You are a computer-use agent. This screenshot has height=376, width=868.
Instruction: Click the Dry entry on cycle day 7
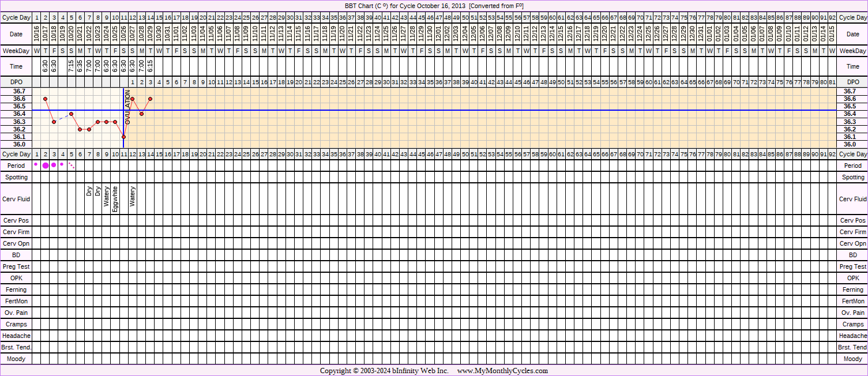(89, 191)
